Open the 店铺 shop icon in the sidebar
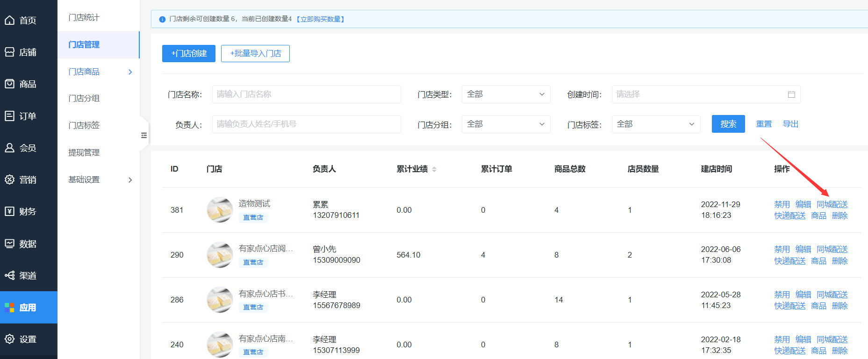Image resolution: width=868 pixels, height=359 pixels. [10, 52]
